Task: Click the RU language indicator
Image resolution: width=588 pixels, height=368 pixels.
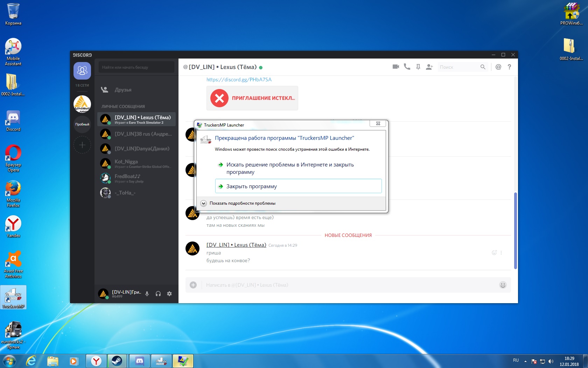Action: click(x=516, y=360)
